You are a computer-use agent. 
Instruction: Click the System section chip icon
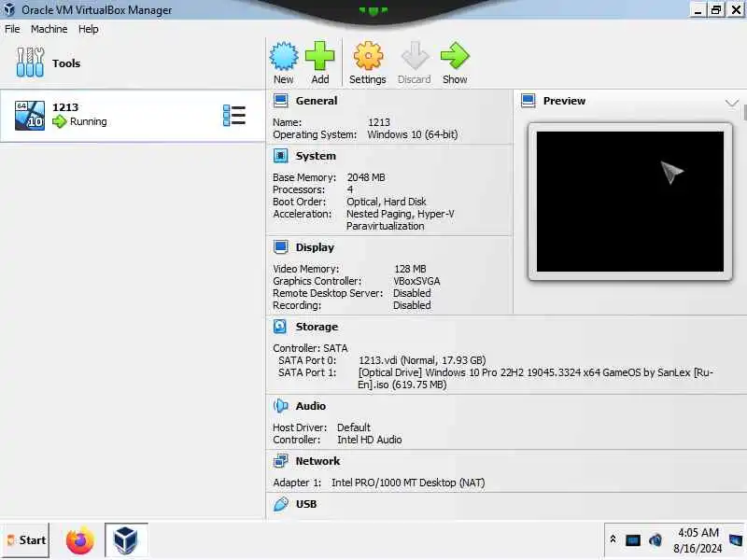[x=281, y=156]
